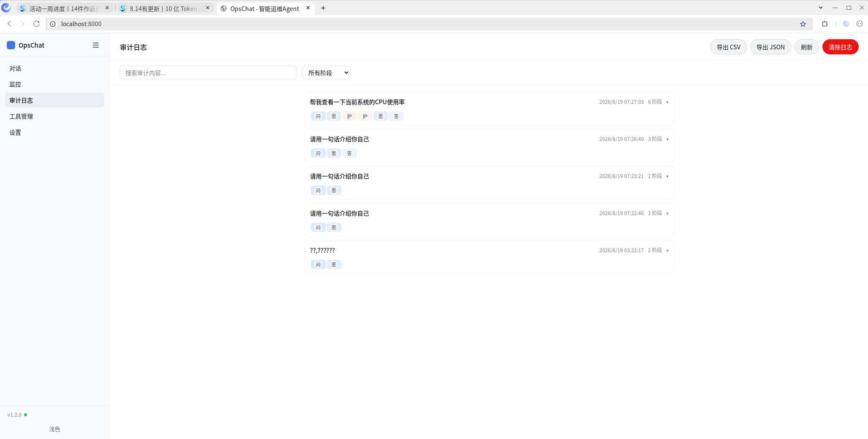Open 监控 in the sidebar
Screen dimensions: 868x439
pos(54,84)
